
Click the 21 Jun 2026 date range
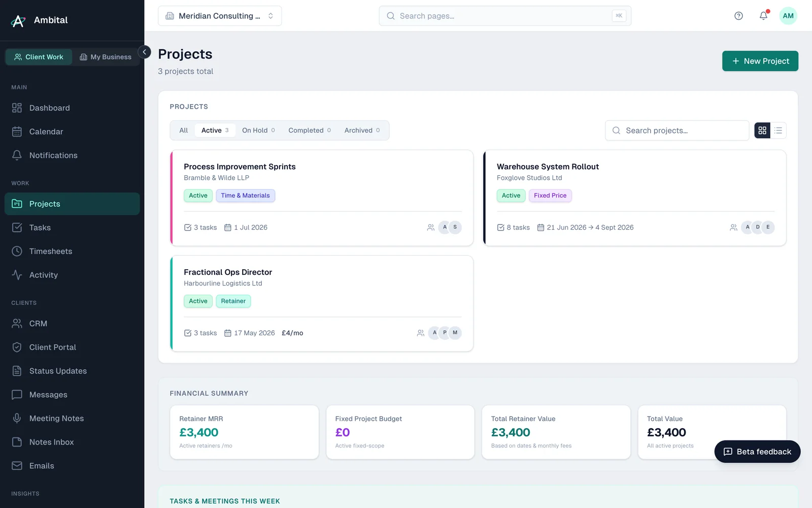[x=585, y=228]
